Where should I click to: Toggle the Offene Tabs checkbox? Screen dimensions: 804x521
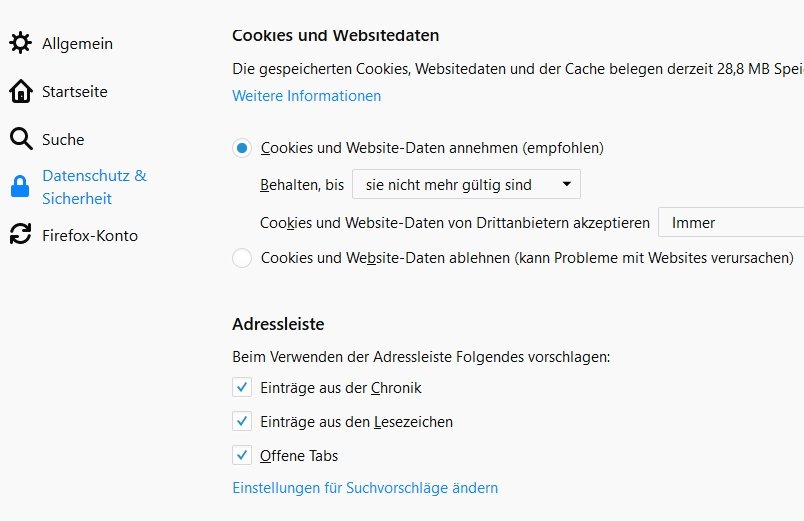point(242,455)
